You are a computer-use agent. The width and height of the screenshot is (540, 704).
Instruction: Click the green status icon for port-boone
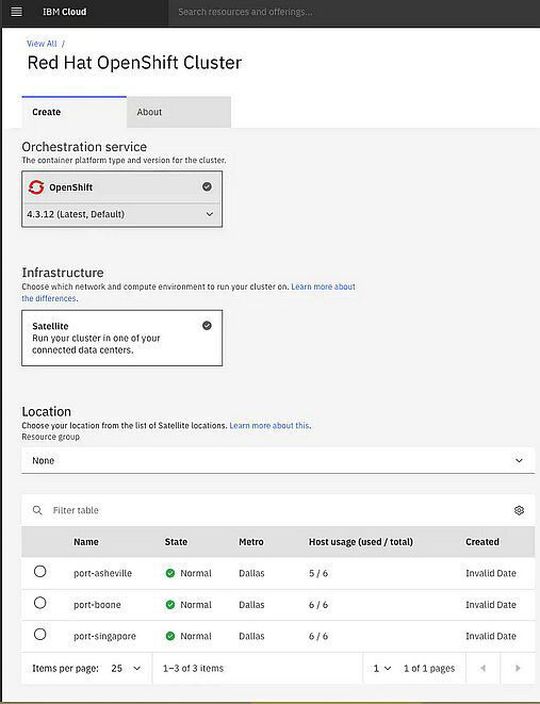coord(170,604)
